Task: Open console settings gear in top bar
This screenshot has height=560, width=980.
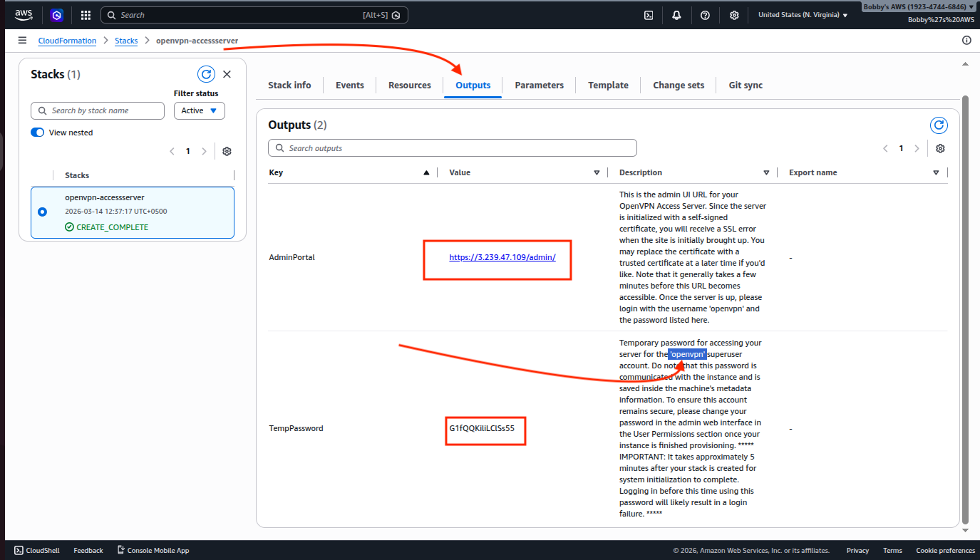Action: coord(734,15)
